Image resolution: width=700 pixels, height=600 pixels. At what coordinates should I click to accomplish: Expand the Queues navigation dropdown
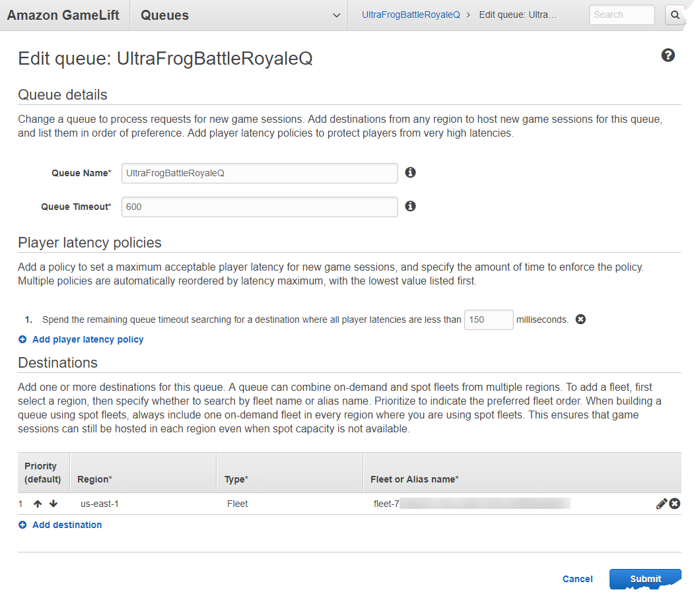[x=337, y=15]
